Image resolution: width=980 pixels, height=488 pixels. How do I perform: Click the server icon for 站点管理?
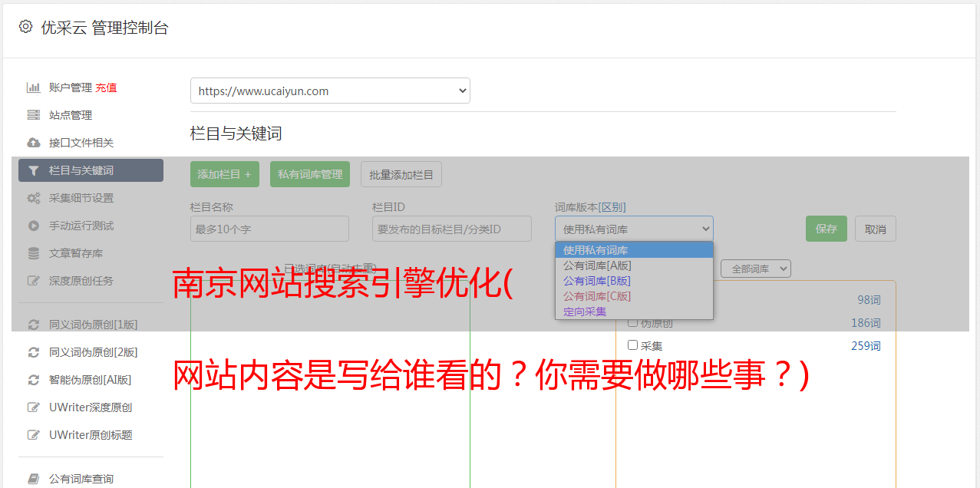pos(33,115)
